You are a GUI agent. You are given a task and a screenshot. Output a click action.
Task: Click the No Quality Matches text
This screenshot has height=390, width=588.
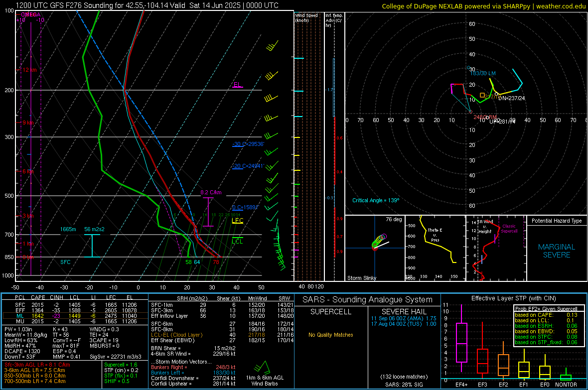pos(331,335)
